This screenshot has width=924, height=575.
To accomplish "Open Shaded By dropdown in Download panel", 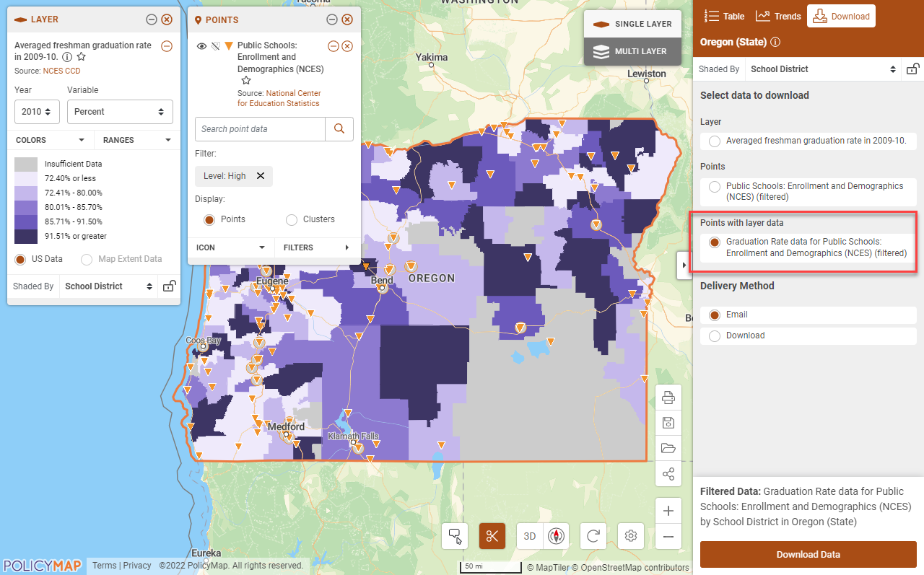I will [x=821, y=69].
